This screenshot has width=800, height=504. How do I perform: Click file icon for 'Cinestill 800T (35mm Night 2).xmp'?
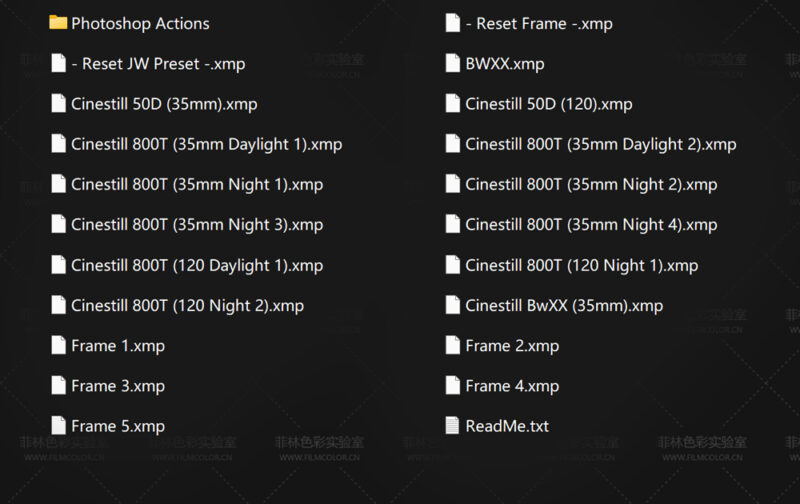(x=453, y=184)
